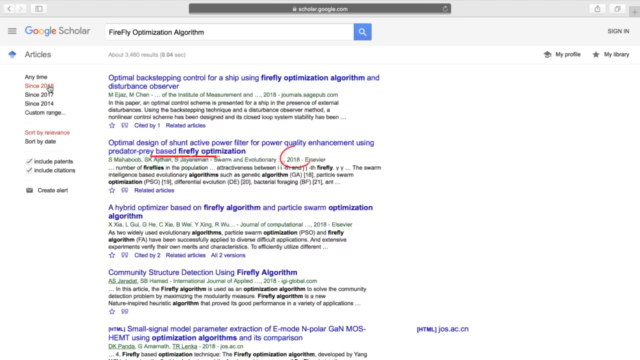Select the 'Since 2017' filter
The height and width of the screenshot is (360, 640).
point(39,95)
